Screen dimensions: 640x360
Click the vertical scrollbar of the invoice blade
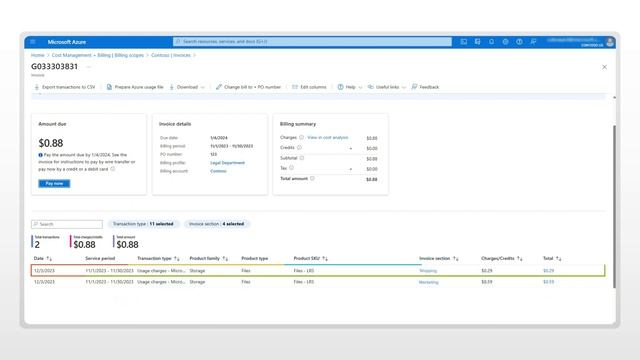[614, 207]
